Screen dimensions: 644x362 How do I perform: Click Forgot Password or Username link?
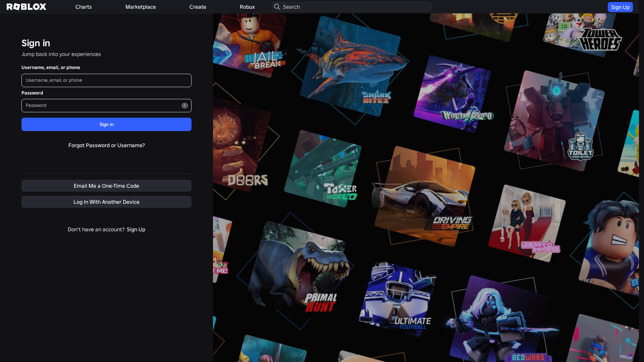point(106,145)
